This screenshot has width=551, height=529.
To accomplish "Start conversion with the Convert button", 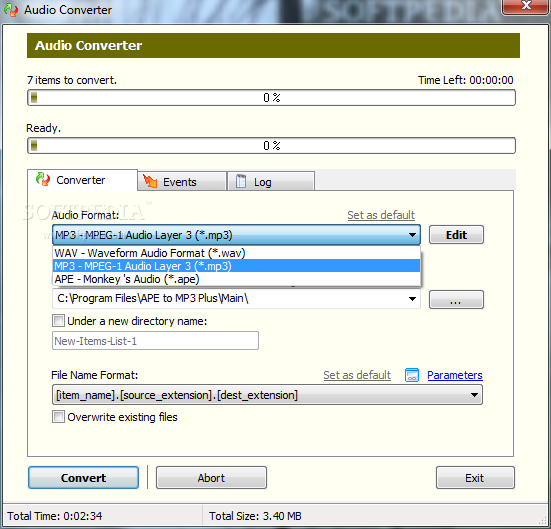I will pyautogui.click(x=84, y=478).
